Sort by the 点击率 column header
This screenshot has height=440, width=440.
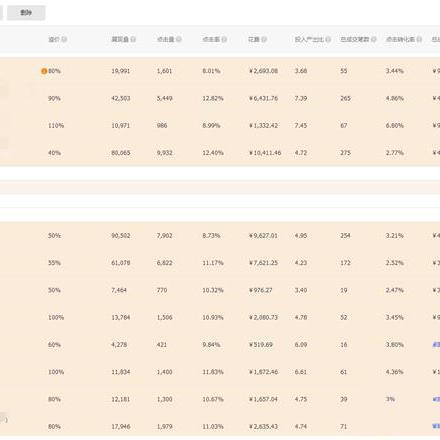click(211, 39)
